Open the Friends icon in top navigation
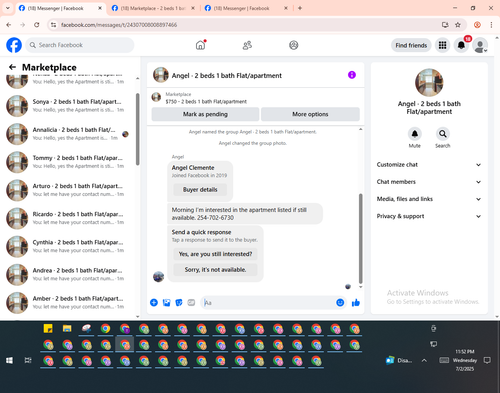Viewport: 500px width, 393px height. (x=247, y=45)
